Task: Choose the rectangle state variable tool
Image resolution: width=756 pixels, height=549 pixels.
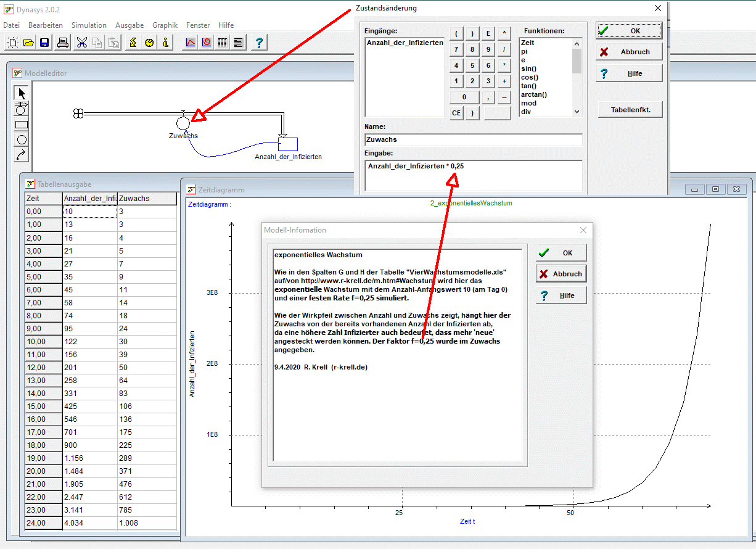Action: [22, 125]
